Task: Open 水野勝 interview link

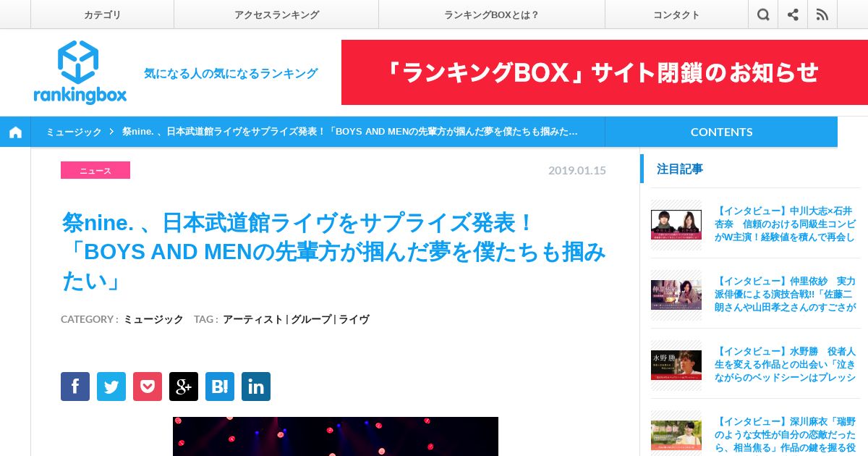Action: click(785, 364)
